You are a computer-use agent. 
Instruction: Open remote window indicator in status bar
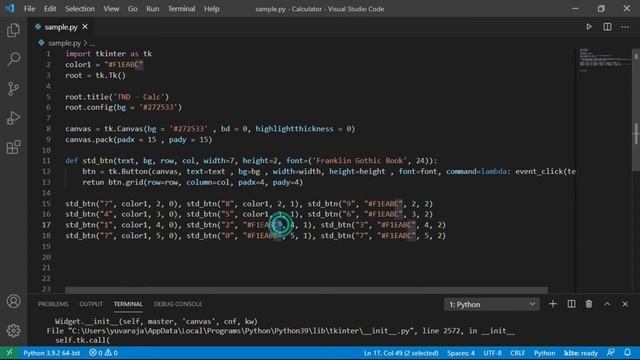coord(9,353)
